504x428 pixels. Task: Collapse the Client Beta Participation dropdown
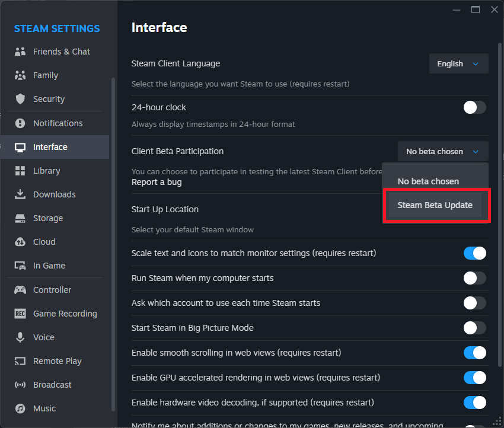coord(443,151)
